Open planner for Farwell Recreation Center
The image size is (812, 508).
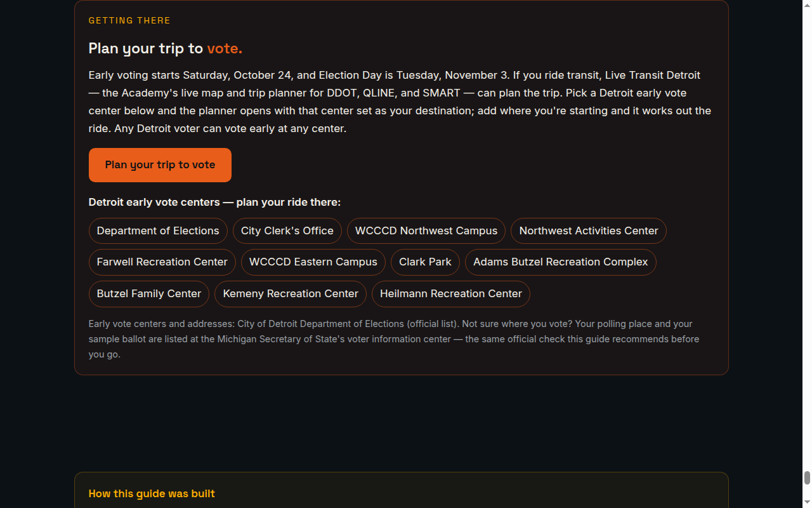(162, 262)
